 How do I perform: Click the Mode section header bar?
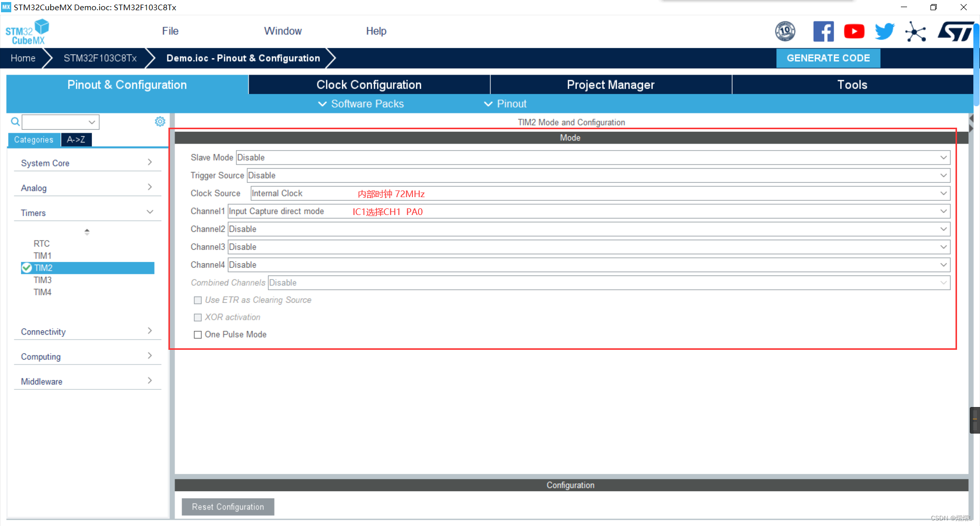click(x=571, y=138)
